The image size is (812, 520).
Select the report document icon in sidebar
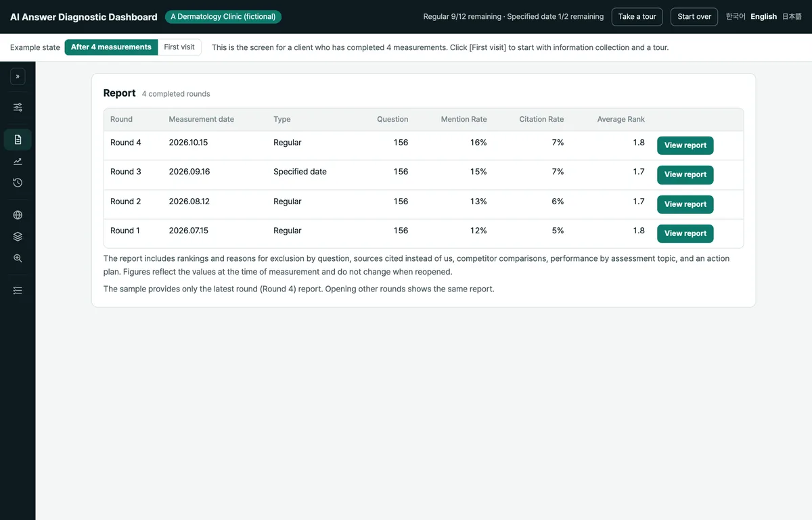tap(18, 139)
